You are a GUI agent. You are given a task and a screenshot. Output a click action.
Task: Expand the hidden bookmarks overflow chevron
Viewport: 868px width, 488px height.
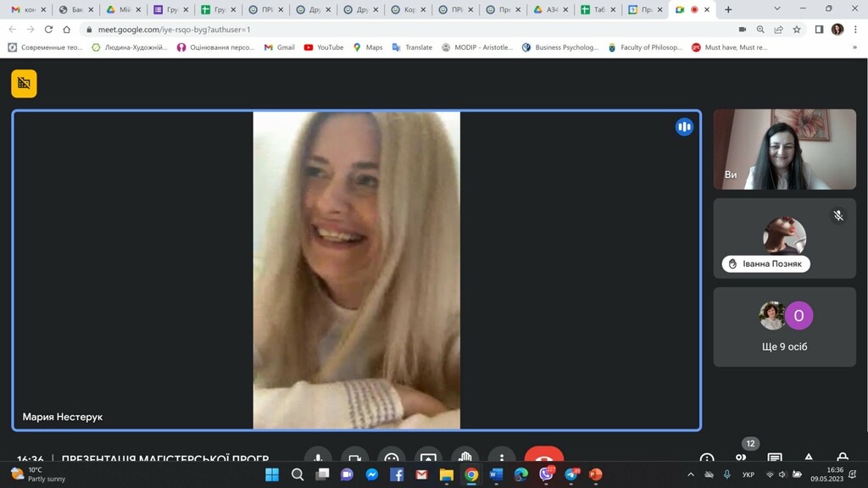854,47
